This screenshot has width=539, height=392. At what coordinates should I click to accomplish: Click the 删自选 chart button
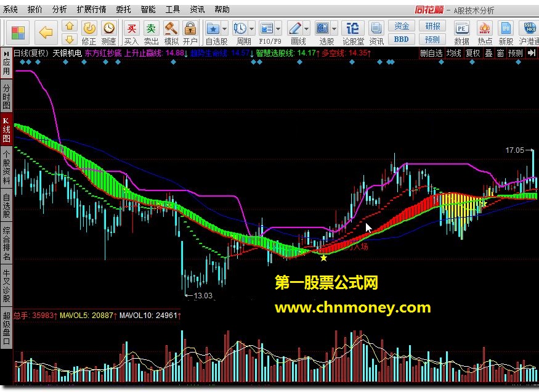[x=431, y=53]
